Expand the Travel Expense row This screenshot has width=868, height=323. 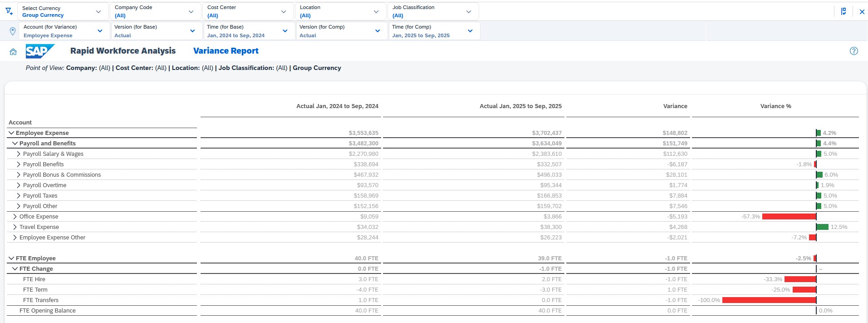[15, 227]
